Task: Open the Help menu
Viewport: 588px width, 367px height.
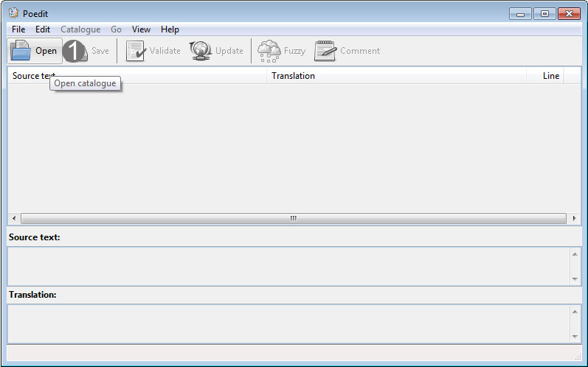Action: click(170, 29)
